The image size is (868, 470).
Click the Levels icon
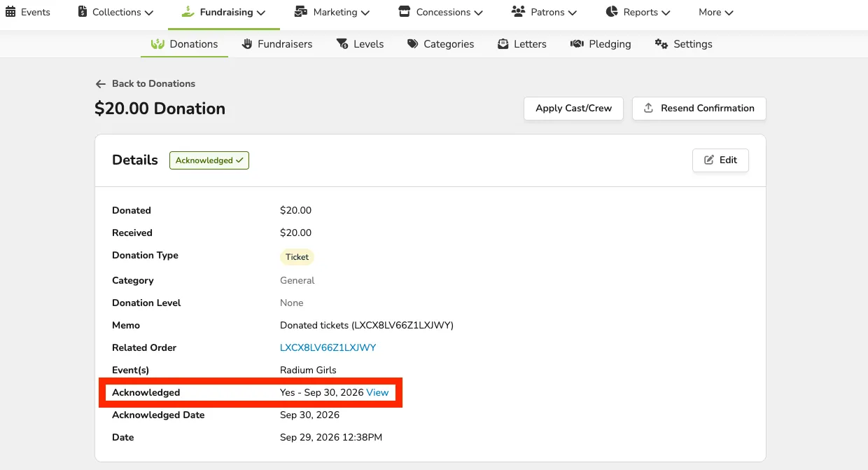(342, 44)
